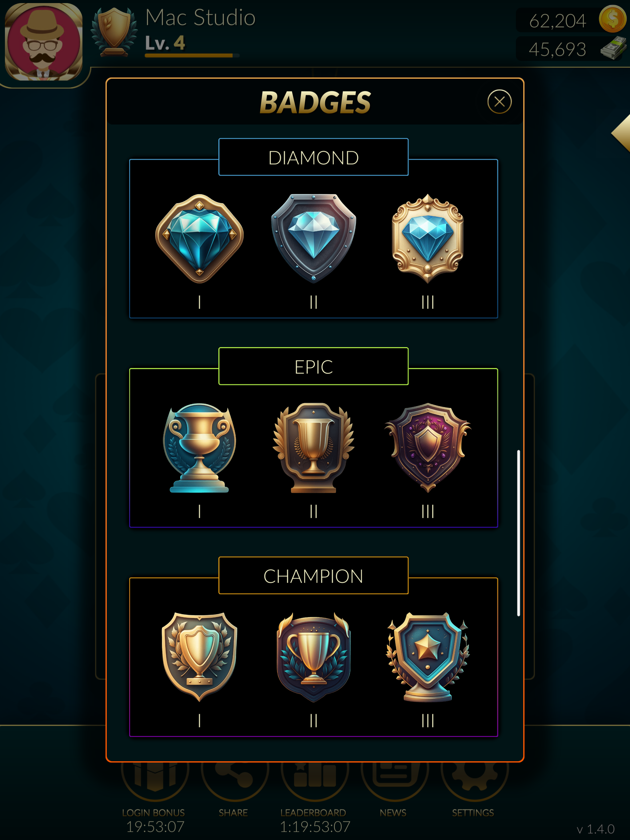630x840 pixels.
Task: Tap the gold coin balance icon
Action: coord(612,19)
